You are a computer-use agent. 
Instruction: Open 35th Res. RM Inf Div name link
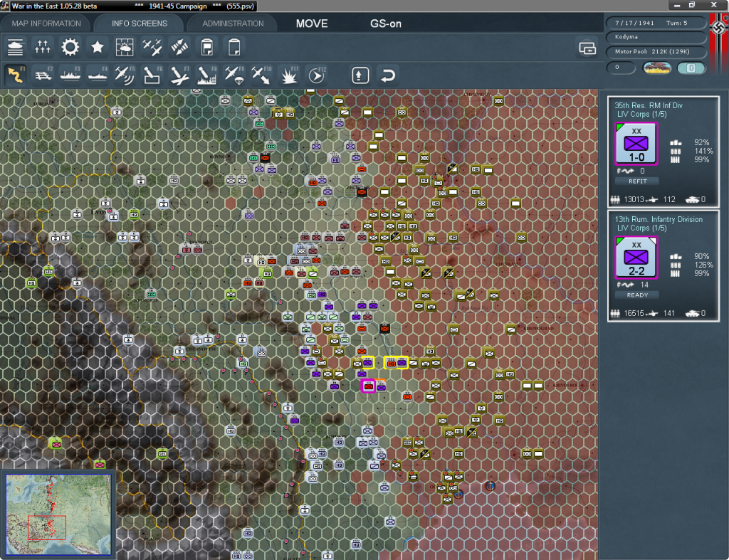click(648, 105)
